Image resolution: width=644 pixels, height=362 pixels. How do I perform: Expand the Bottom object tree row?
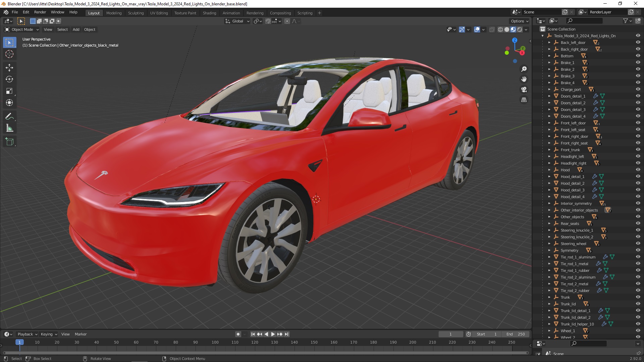(549, 56)
